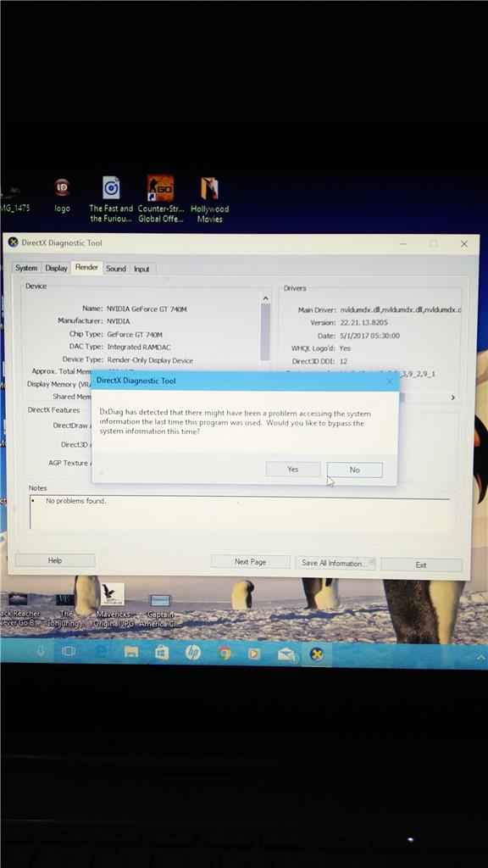Open The Fast and the Furious file icon
The image size is (488, 868).
coord(111,199)
